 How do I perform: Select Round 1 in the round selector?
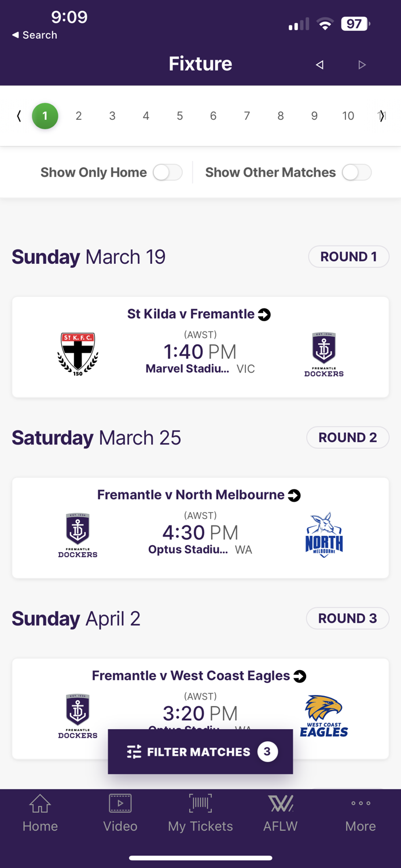click(x=45, y=116)
